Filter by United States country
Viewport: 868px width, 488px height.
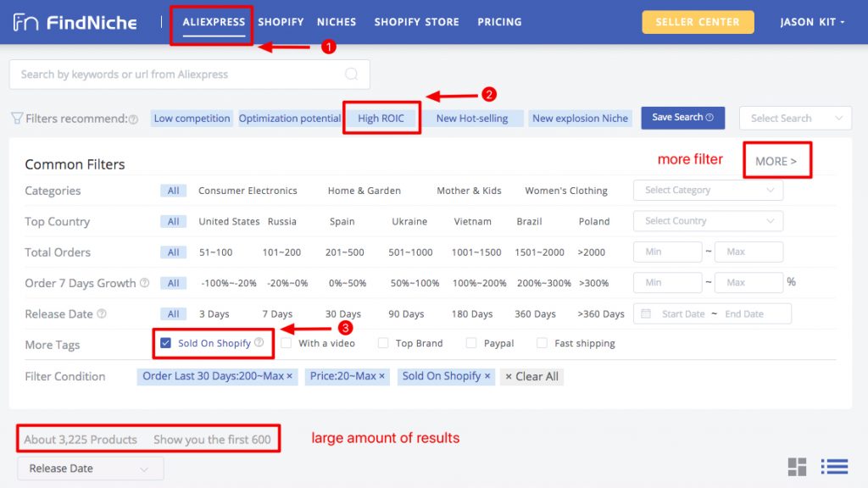click(x=229, y=221)
